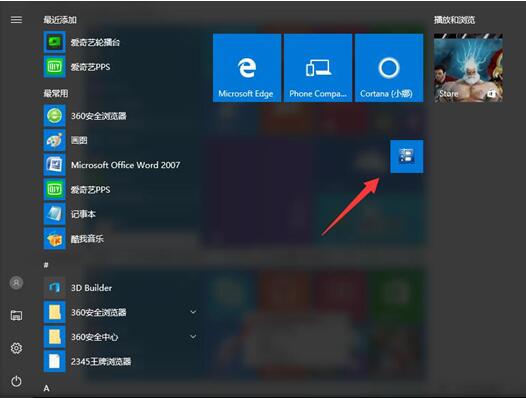
Task: Open the File Explorer sidebar icon
Action: coord(16,315)
